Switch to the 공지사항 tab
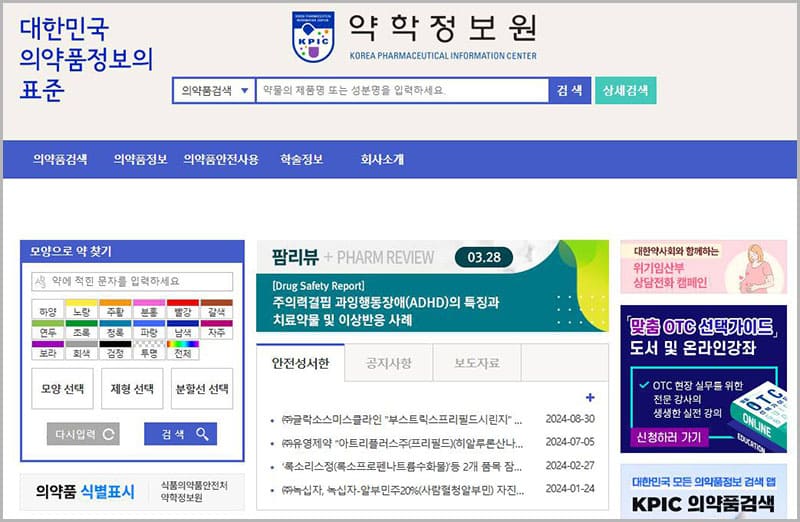 point(389,363)
